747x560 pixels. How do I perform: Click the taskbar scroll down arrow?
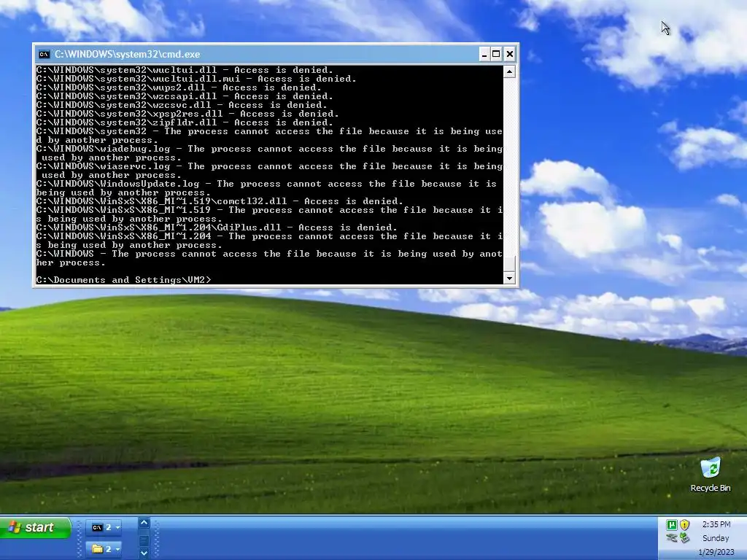click(x=144, y=553)
